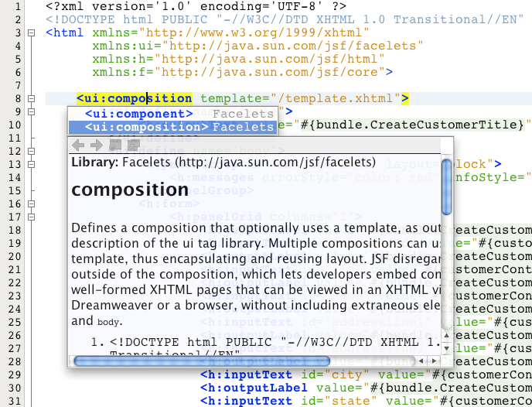532x407 pixels.
Task: Click line number 1 in the gutter
Action: coord(16,5)
